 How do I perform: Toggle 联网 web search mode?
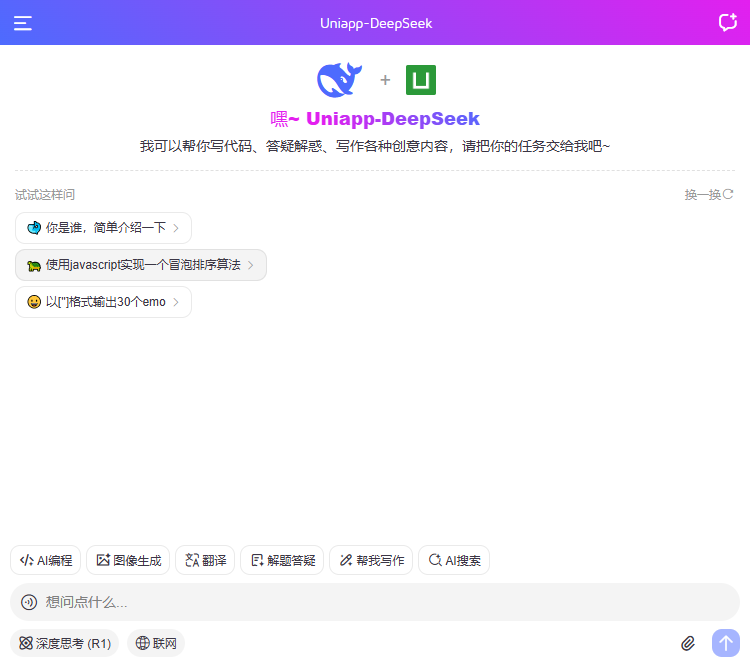(156, 643)
